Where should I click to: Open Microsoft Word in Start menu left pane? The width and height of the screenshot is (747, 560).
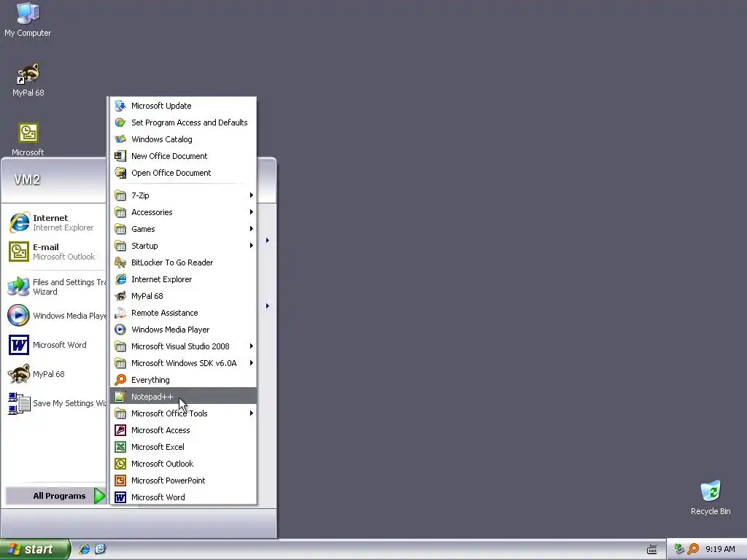(x=55, y=345)
